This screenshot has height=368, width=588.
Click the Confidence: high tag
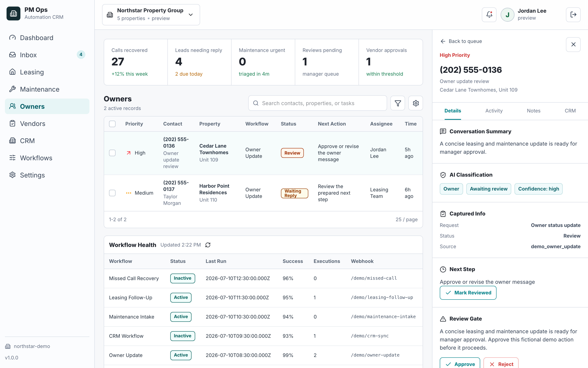[x=538, y=189]
